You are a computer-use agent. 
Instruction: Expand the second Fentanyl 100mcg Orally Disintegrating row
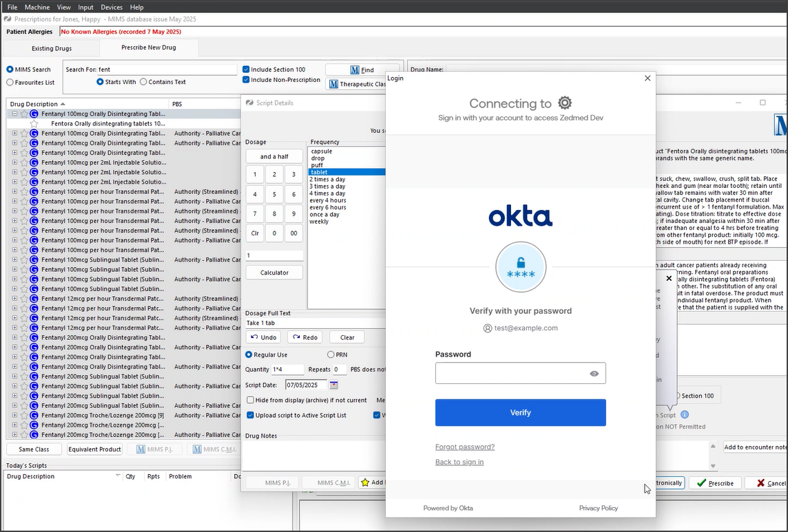14,134
